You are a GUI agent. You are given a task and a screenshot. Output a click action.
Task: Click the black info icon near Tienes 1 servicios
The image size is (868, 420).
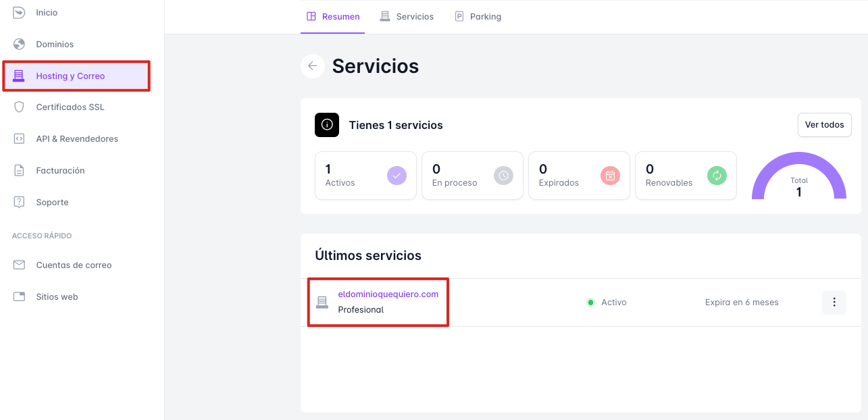327,125
